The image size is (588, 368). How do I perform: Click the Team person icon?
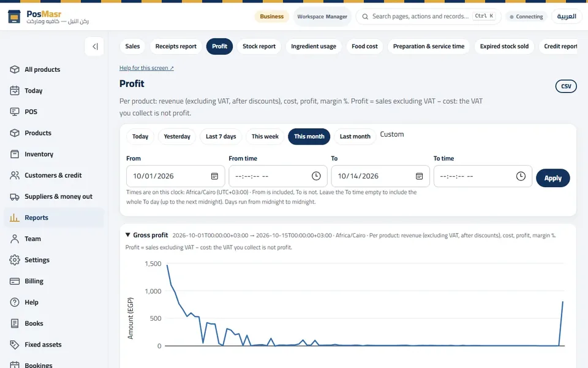pos(15,239)
